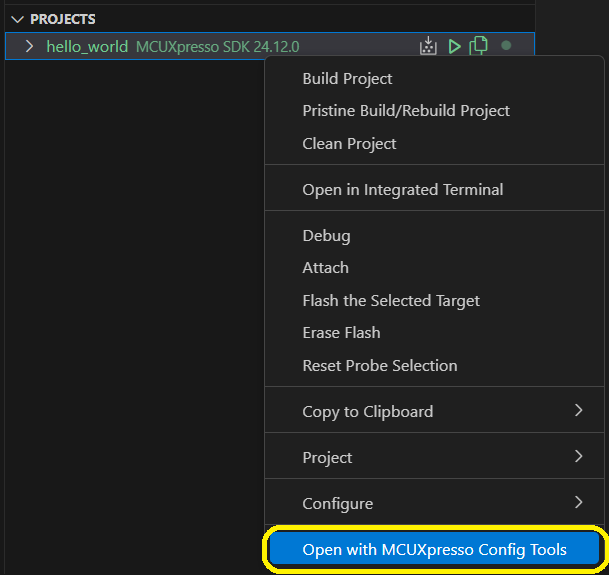The image size is (609, 575).
Task: Select Erase Flash menu entry
Action: click(434, 333)
